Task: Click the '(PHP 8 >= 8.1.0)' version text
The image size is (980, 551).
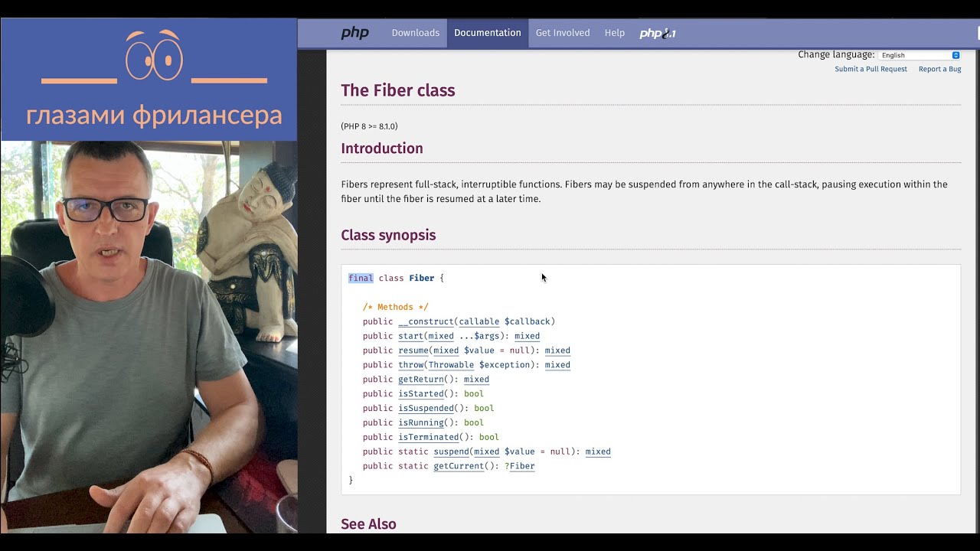Action: coord(369,126)
